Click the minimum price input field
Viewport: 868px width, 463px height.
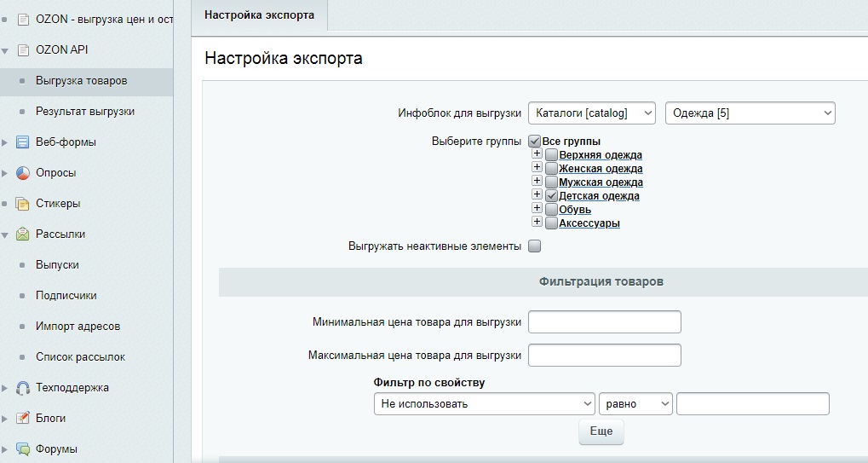click(x=605, y=321)
